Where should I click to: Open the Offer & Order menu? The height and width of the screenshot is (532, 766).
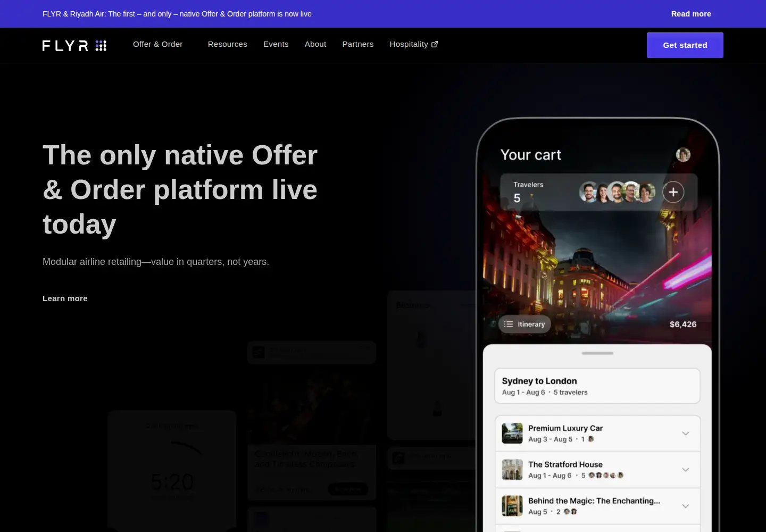point(157,44)
